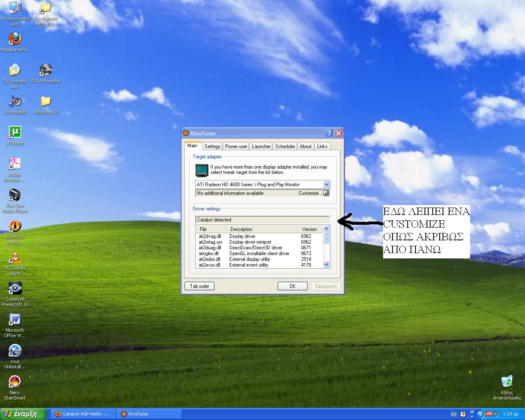The width and height of the screenshot is (525, 420).
Task: Select the ati2evxx.dll row
Action: coord(260,265)
